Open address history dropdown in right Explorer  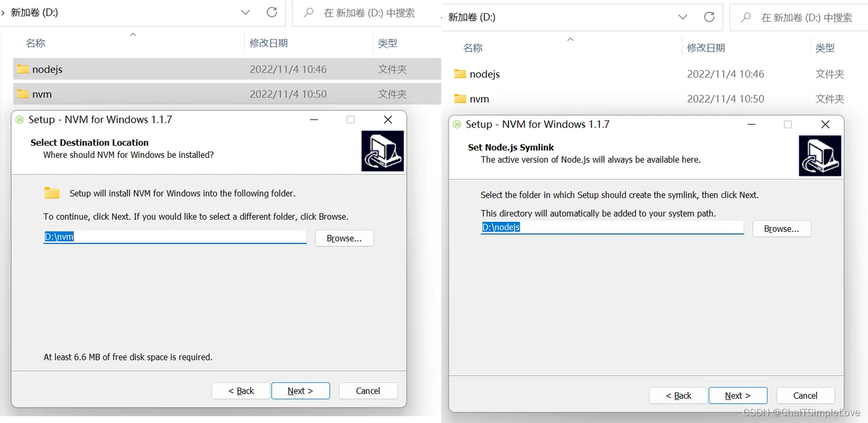(683, 17)
